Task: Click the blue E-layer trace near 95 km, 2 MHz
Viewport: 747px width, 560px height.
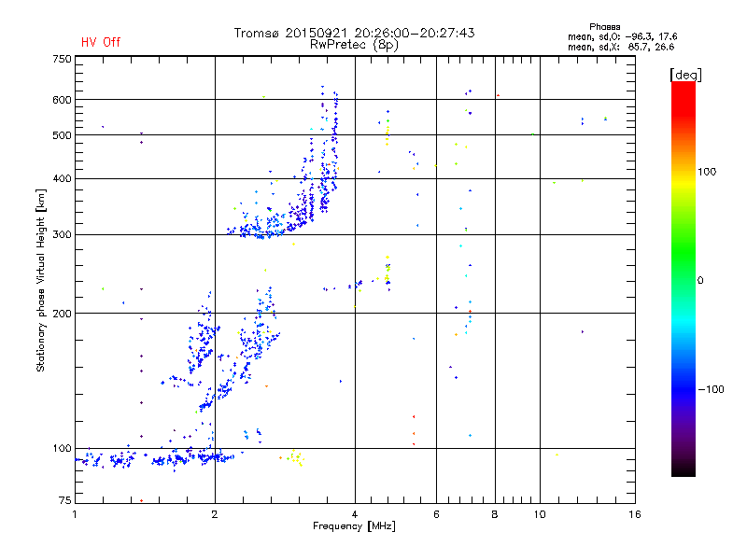Action: click(x=216, y=457)
